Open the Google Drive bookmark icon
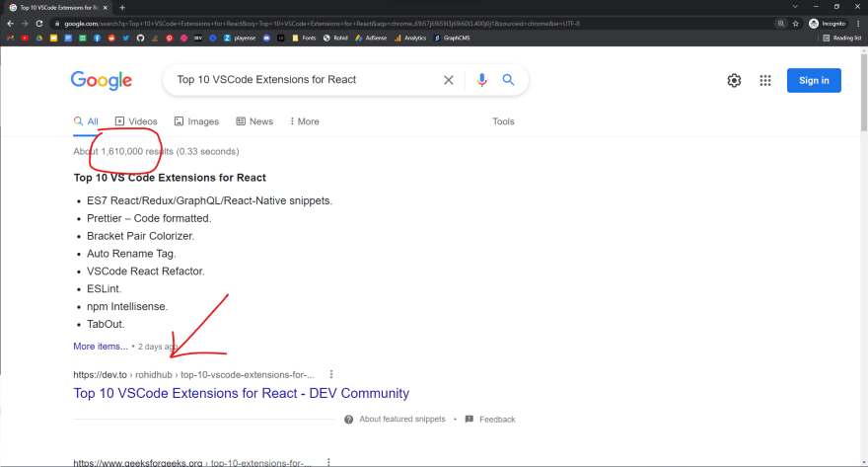 coord(39,39)
